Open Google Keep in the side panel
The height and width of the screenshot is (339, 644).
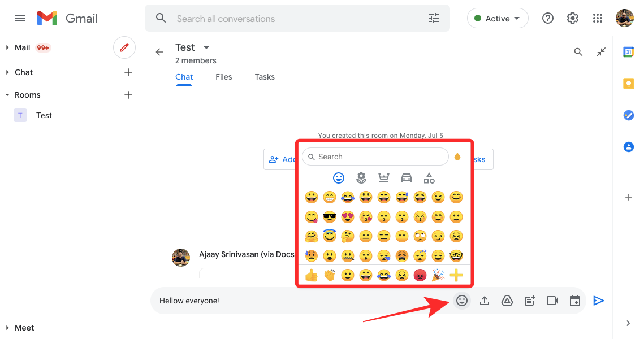click(x=628, y=84)
